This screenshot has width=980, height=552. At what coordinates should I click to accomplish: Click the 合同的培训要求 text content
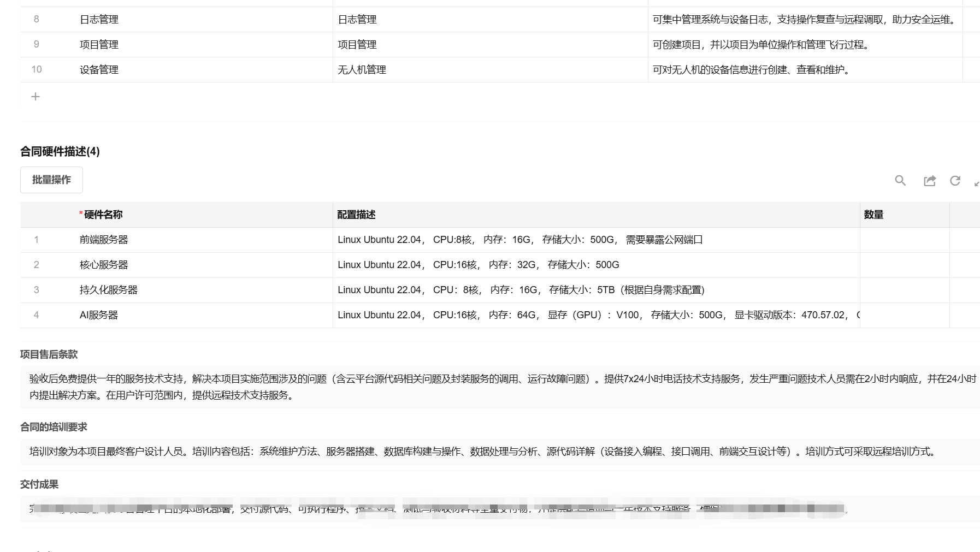coord(500,452)
